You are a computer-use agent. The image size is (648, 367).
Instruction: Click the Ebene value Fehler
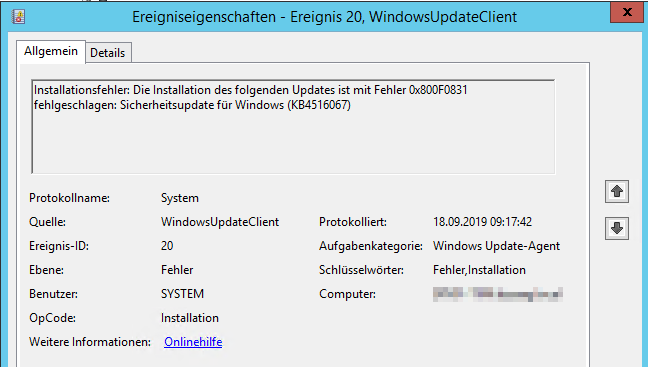pyautogui.click(x=177, y=270)
